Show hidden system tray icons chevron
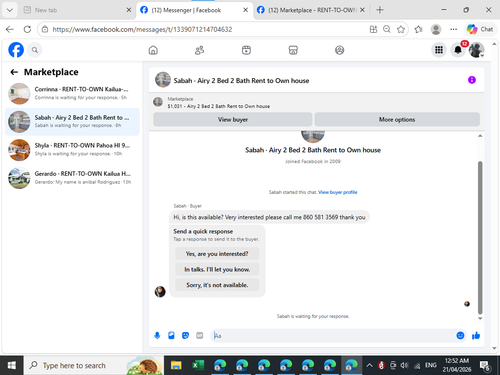The image size is (500, 375). click(369, 365)
